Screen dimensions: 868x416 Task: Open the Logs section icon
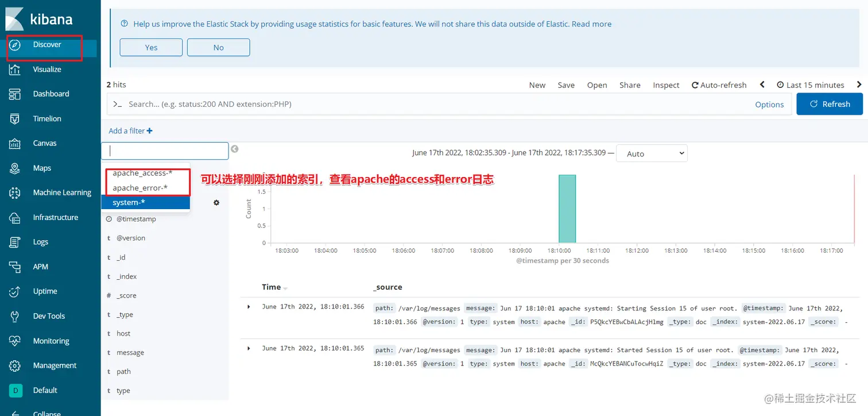tap(15, 242)
